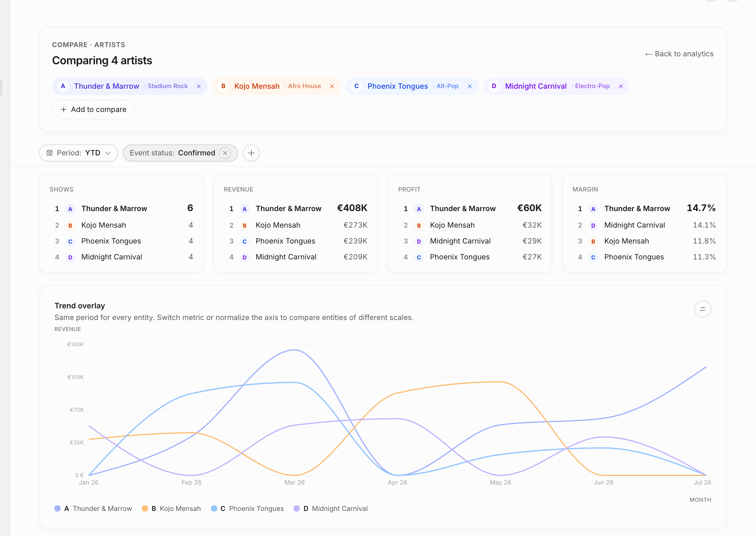Open the Trend overlay chart settings

(702, 309)
